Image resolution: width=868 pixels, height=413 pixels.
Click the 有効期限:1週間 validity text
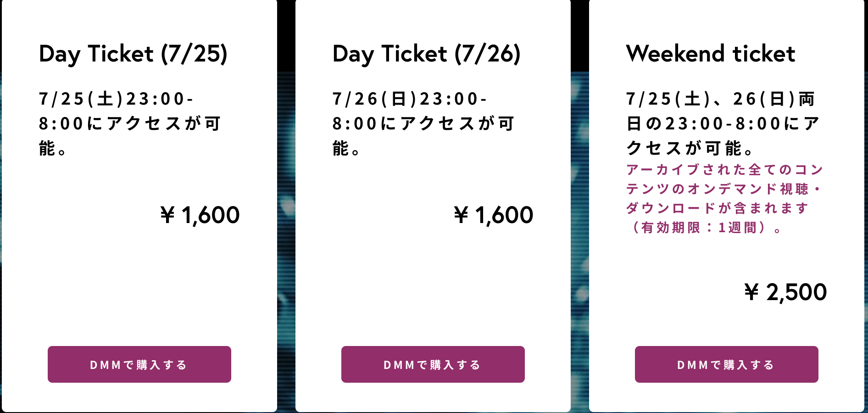(x=706, y=228)
